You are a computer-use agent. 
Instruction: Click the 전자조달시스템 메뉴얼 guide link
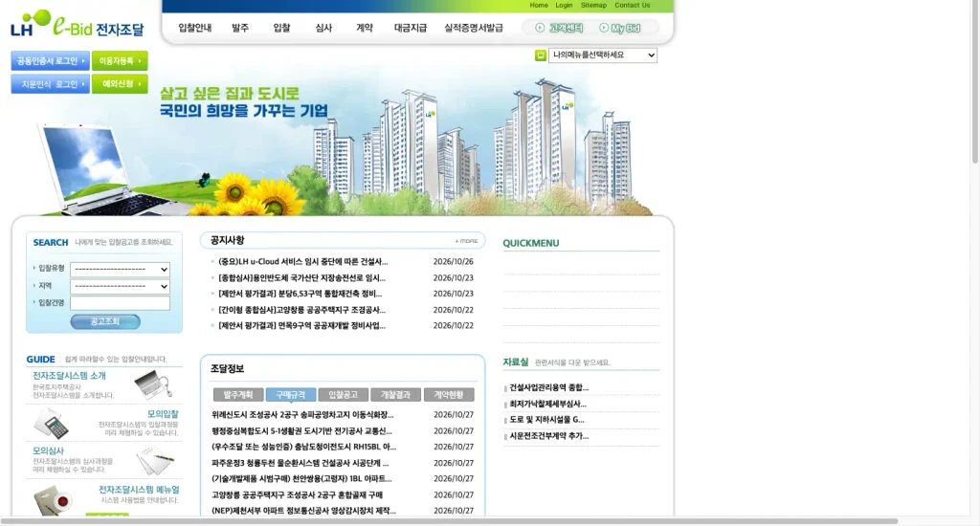(x=139, y=489)
